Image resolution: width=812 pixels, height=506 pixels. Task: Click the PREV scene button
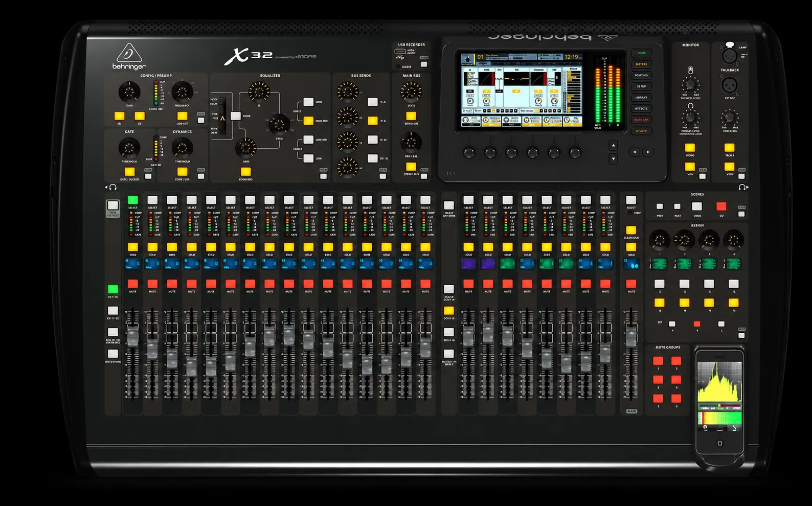[660, 207]
